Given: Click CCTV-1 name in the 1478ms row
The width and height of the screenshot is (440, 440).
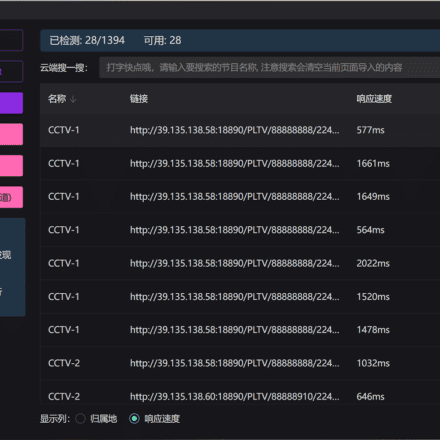Looking at the screenshot, I should (x=64, y=330).
